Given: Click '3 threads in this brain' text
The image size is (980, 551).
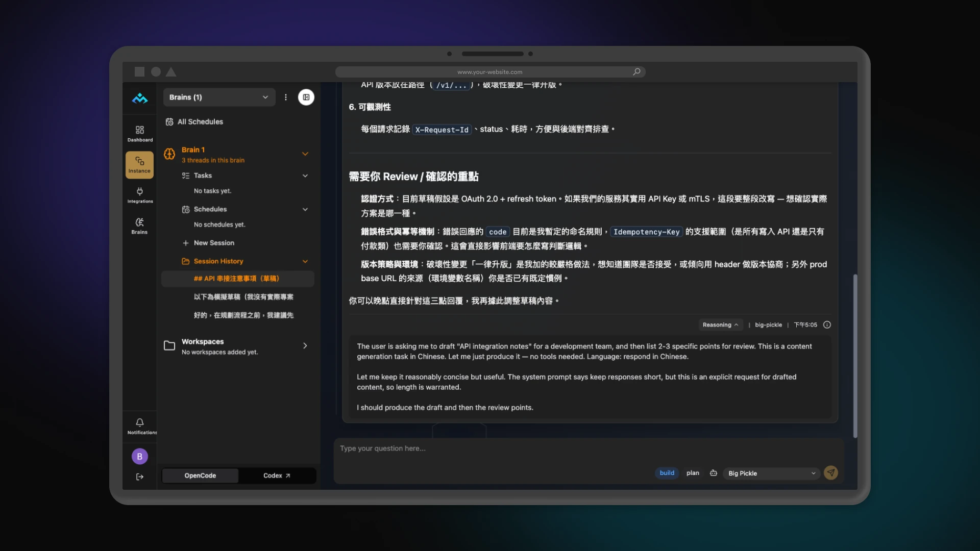Looking at the screenshot, I should [213, 161].
